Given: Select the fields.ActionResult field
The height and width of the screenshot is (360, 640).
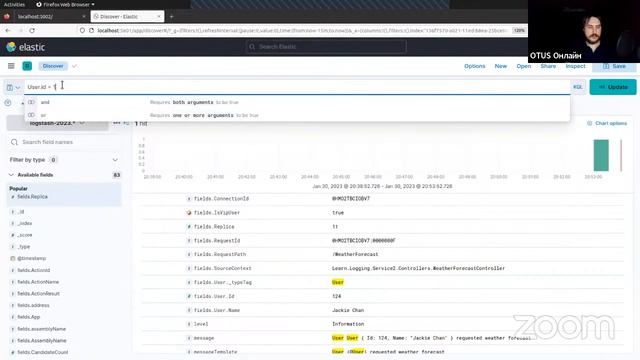Looking at the screenshot, I should (x=38, y=293).
